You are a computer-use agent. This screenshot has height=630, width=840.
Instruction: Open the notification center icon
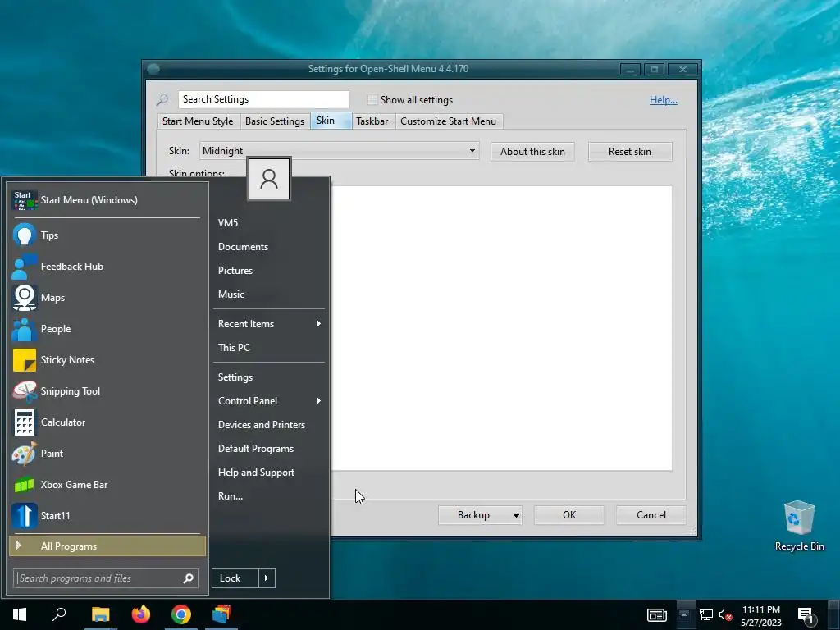click(806, 616)
